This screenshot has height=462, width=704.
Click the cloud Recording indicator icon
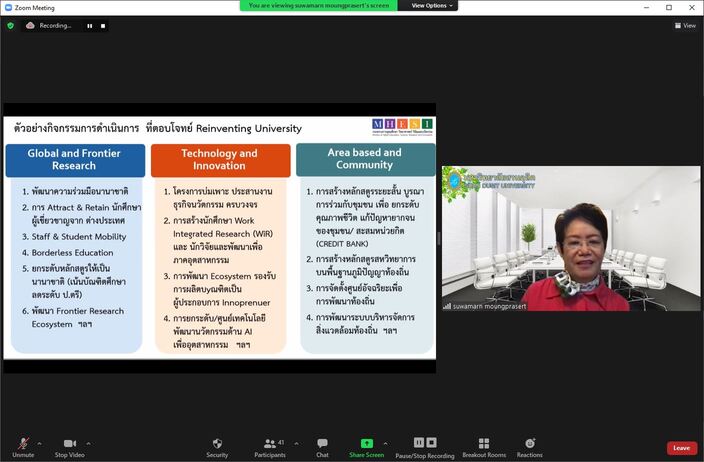pos(30,26)
